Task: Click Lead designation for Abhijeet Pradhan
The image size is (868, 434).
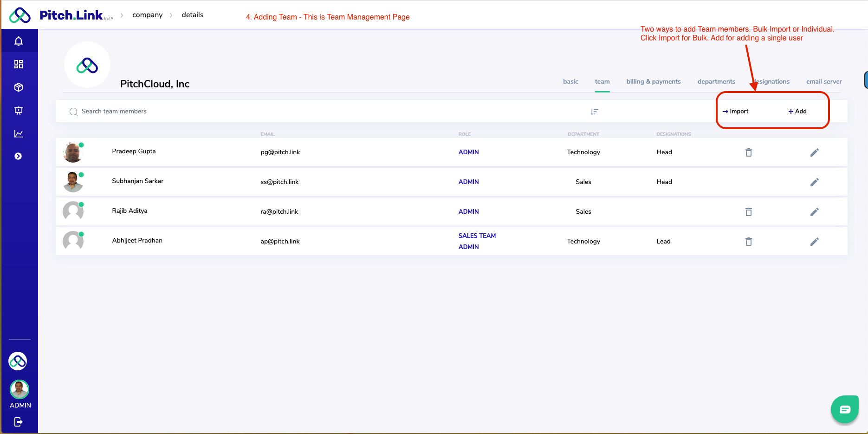Action: (x=663, y=242)
